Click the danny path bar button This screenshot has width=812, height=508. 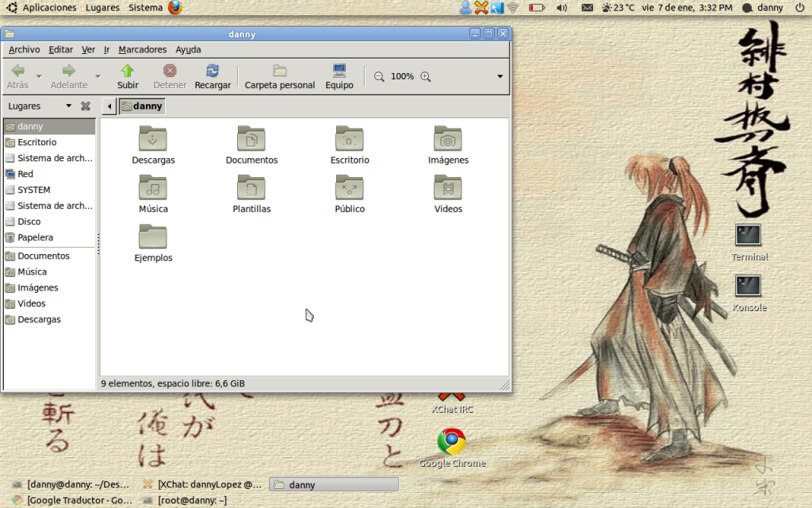click(x=142, y=106)
